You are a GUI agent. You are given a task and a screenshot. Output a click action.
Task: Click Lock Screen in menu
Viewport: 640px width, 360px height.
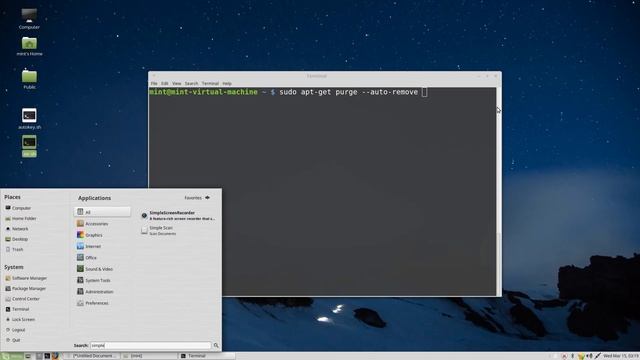click(20, 320)
